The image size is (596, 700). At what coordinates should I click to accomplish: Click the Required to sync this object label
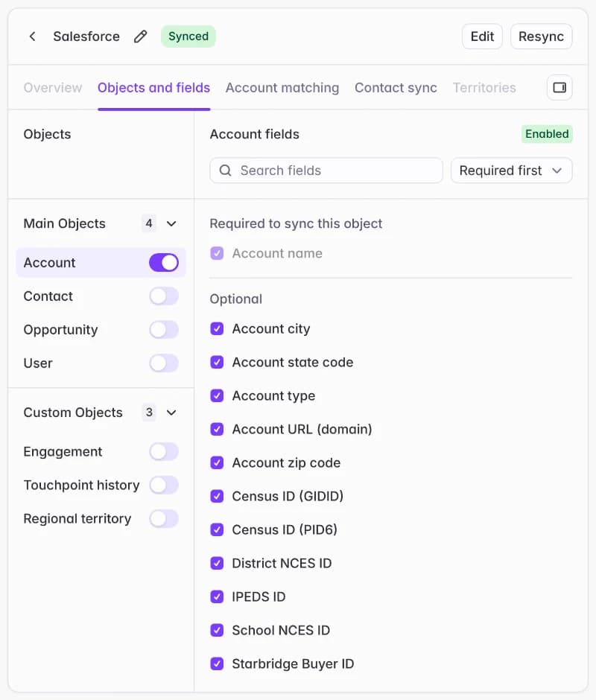point(296,223)
